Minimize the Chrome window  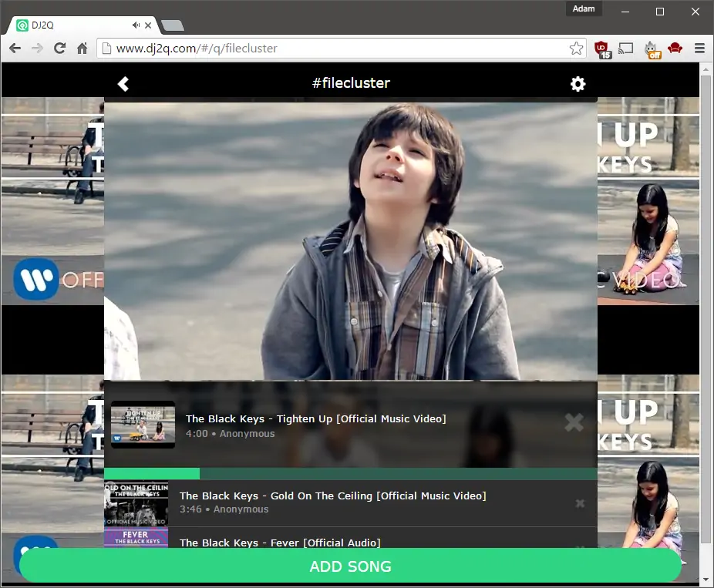coord(625,12)
